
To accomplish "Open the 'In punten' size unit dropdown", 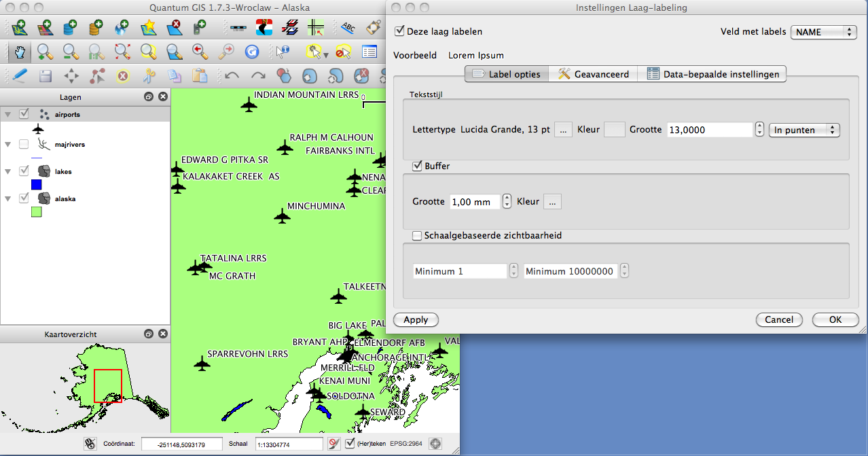I will tap(804, 130).
